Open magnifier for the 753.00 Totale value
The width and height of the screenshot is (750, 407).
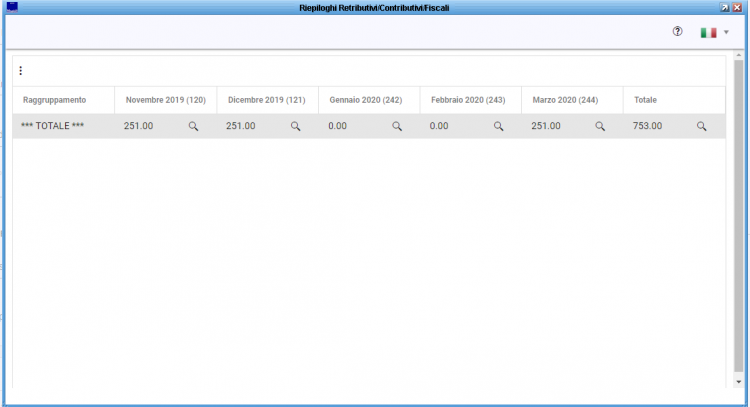click(701, 126)
